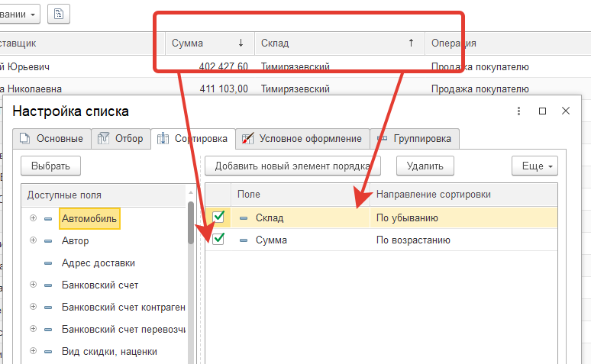Image resolution: width=591 pixels, height=364 pixels.
Task: Sort list by the Сумма column header
Action: [x=209, y=43]
